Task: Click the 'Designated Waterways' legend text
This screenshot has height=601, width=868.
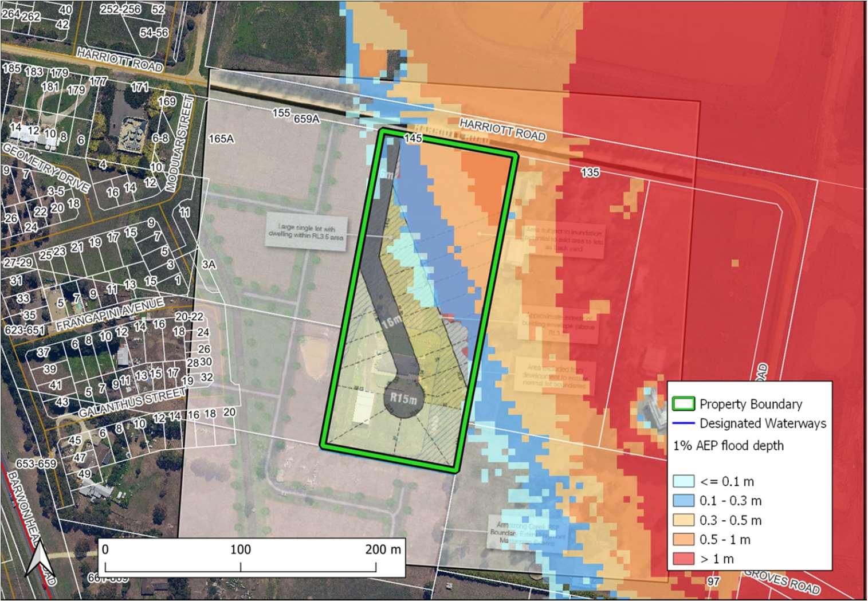Action: click(763, 423)
